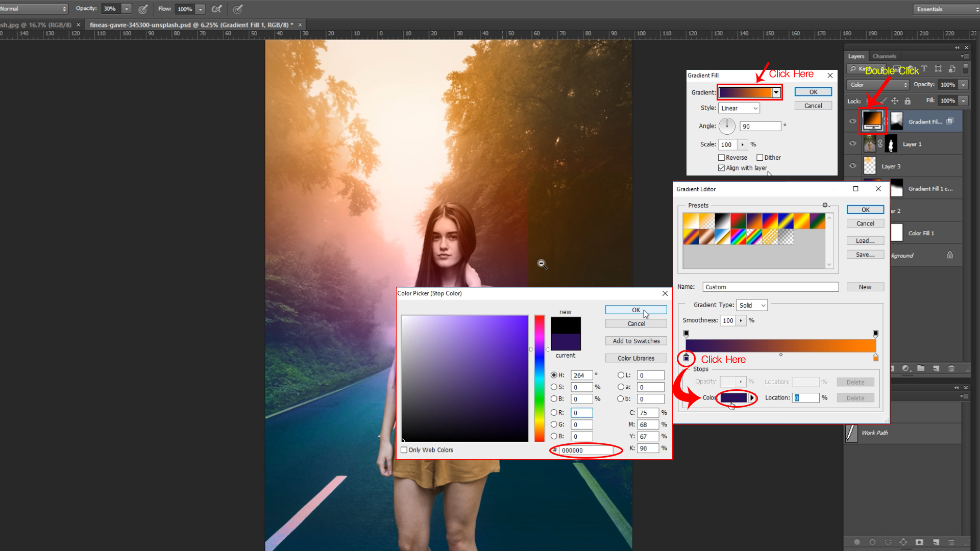This screenshot has height=551, width=980.
Task: Enable the Only Web Colors checkbox
Action: (405, 449)
